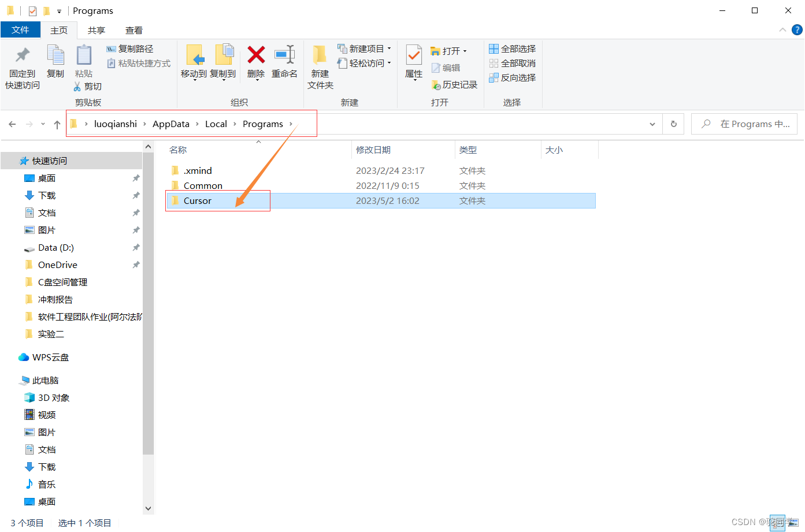Click the Up one level arrow
805x532 pixels.
(x=57, y=124)
